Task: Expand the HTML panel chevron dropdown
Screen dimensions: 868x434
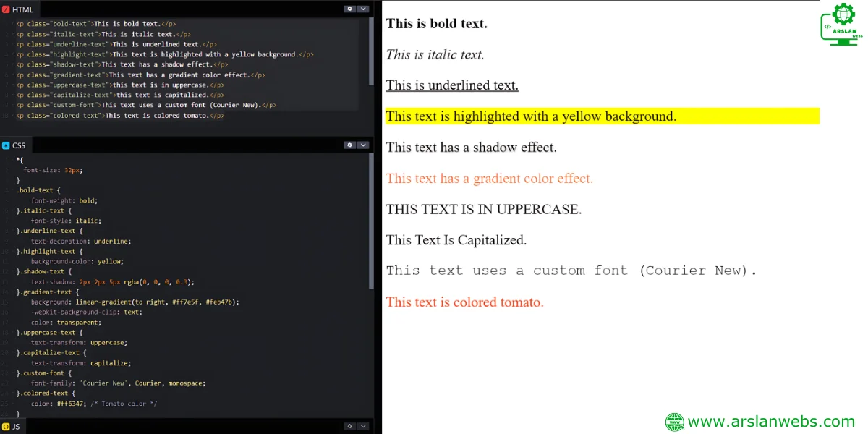Action: click(x=363, y=9)
